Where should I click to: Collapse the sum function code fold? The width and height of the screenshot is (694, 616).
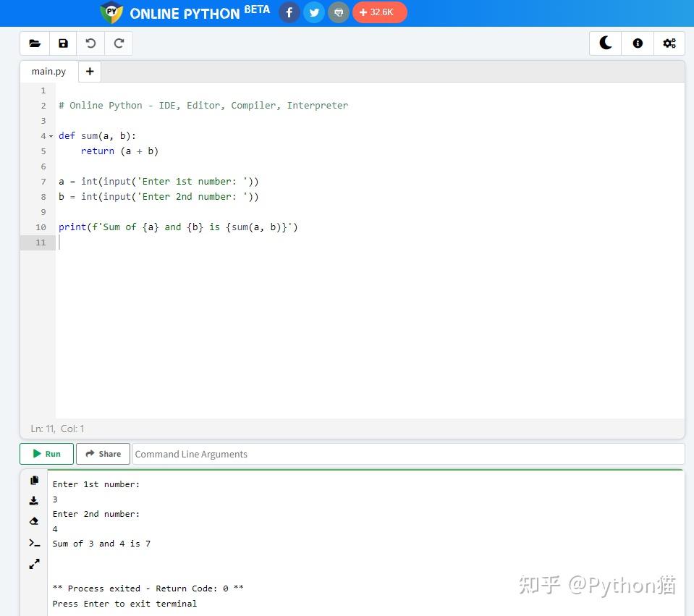coord(51,136)
